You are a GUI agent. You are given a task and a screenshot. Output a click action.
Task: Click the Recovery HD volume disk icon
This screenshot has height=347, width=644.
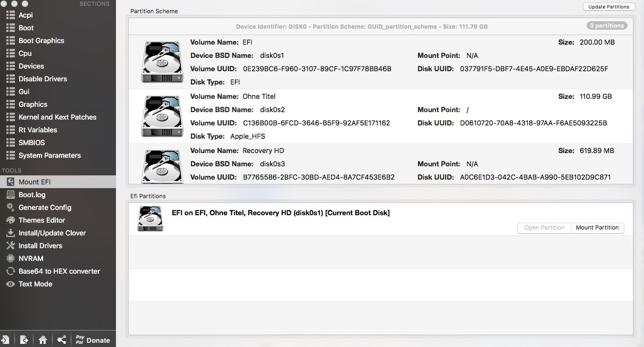pyautogui.click(x=162, y=166)
